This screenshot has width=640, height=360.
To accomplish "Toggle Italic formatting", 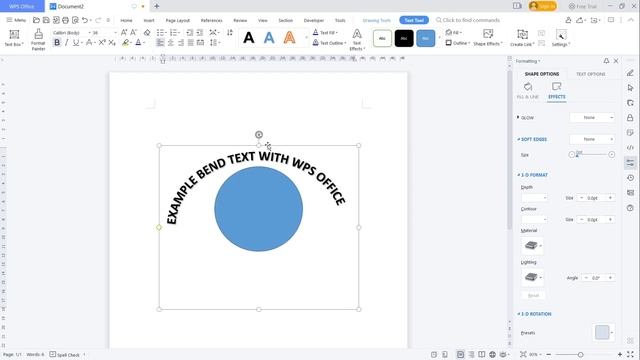I will (67, 42).
